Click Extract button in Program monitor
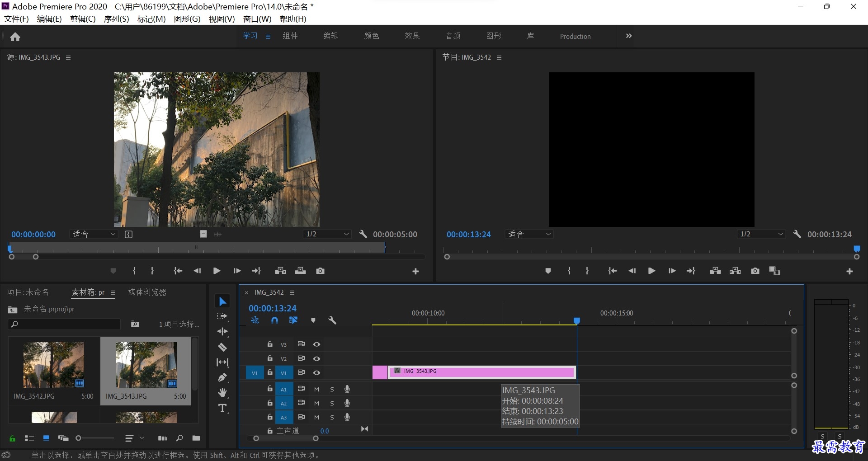 coord(735,271)
